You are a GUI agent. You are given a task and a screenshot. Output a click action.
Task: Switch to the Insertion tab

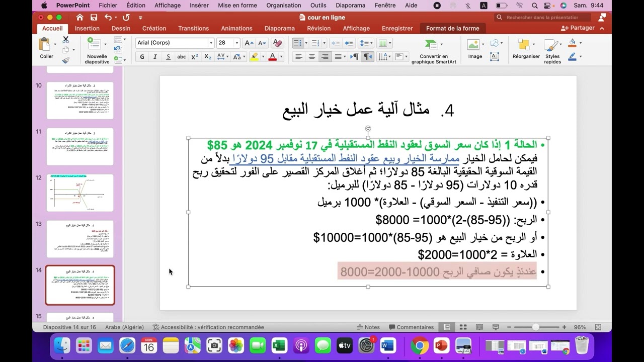[x=87, y=28]
